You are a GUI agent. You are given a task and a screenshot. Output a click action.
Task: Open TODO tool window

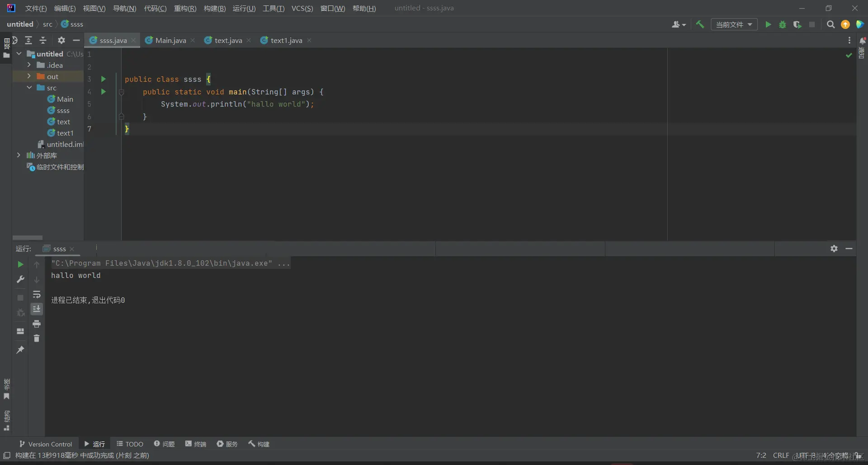(x=130, y=444)
